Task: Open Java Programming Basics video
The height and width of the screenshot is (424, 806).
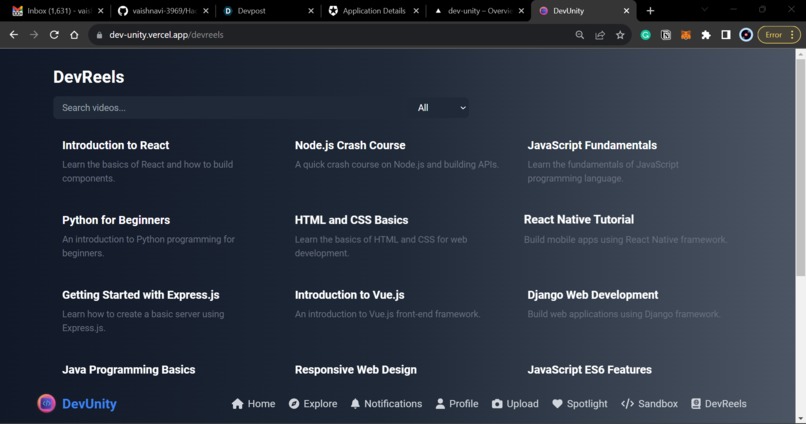Action: click(129, 370)
